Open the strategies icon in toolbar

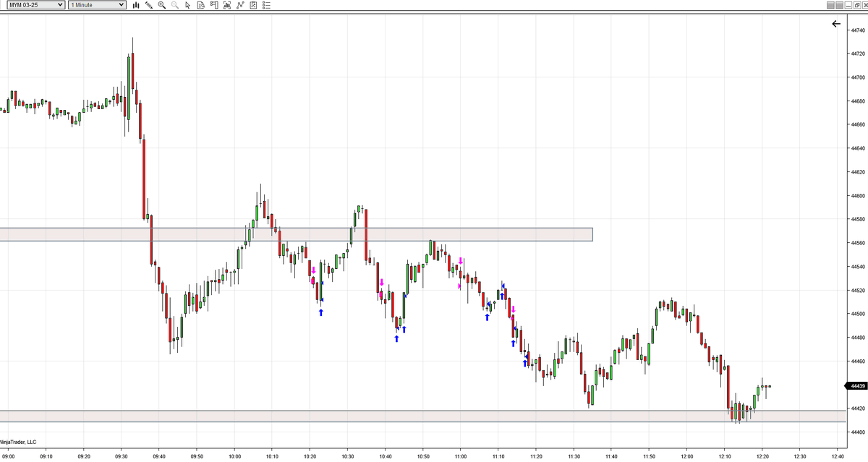239,5
